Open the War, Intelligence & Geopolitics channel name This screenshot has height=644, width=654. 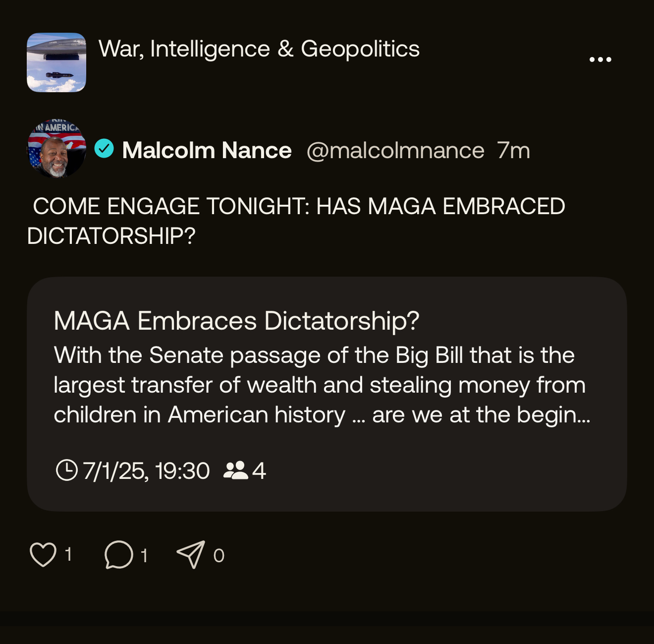click(x=259, y=49)
